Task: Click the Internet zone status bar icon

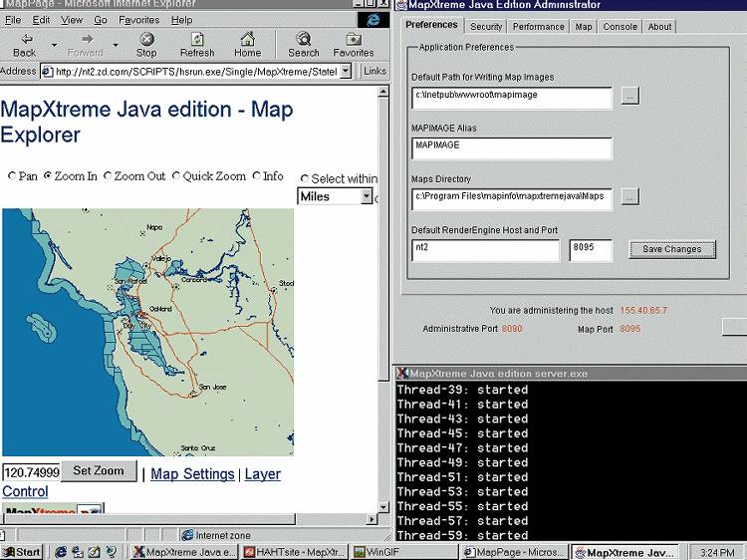Action: click(187, 535)
